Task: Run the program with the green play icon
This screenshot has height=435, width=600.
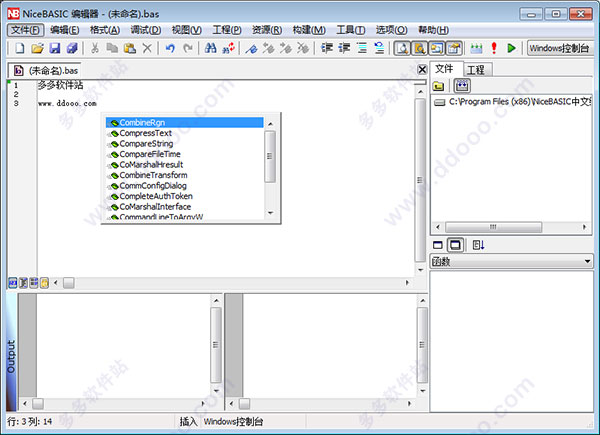Action: pyautogui.click(x=511, y=48)
